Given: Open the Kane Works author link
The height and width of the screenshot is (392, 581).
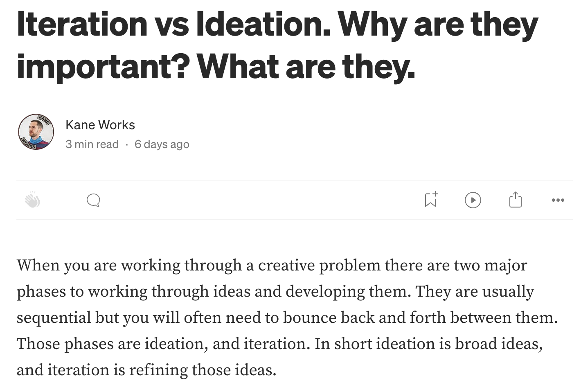Looking at the screenshot, I should [100, 125].
